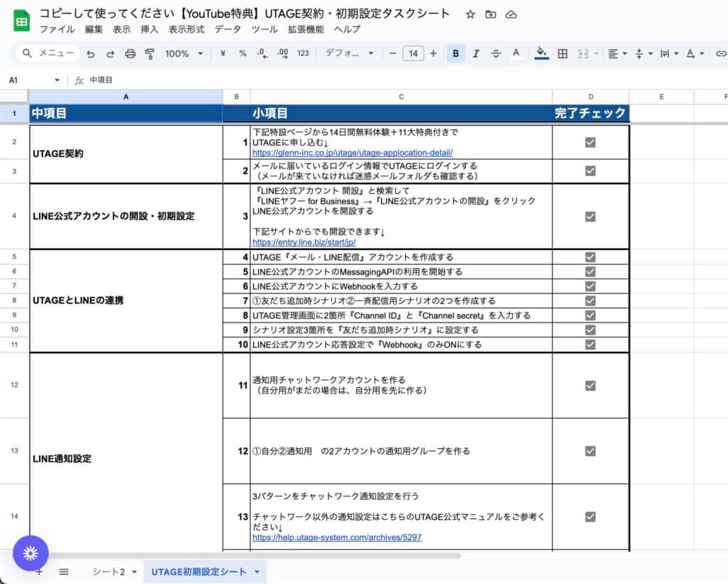Toggle bold formatting

coord(456,53)
